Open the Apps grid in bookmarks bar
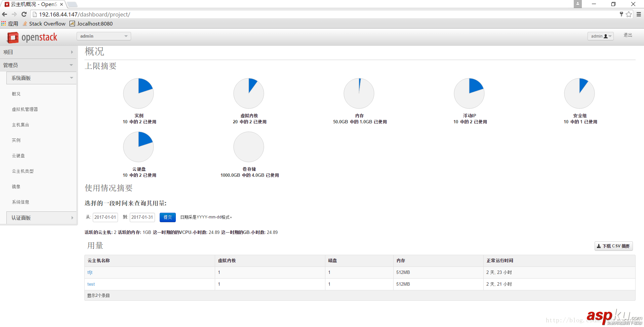The image size is (644, 327). pos(10,24)
